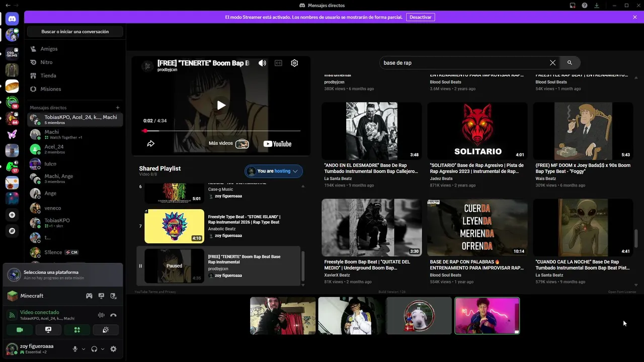This screenshot has height=362, width=644.
Task: Play the paused TENERTE video
Action: click(221, 106)
